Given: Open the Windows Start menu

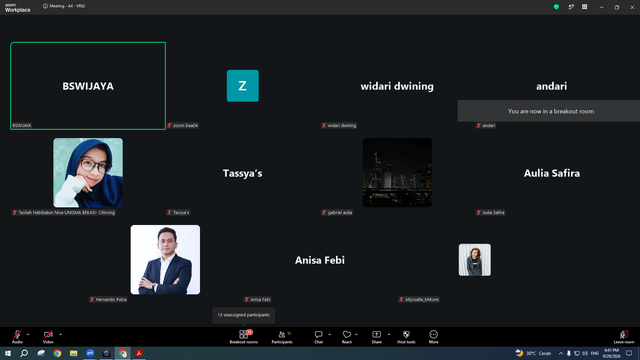Looking at the screenshot, I should (x=8, y=353).
